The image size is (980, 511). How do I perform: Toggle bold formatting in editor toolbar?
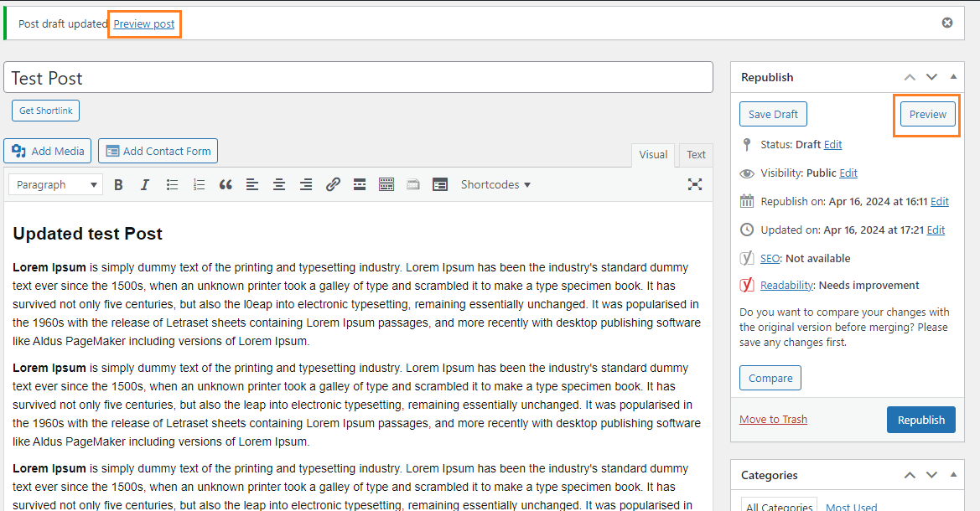(x=118, y=185)
